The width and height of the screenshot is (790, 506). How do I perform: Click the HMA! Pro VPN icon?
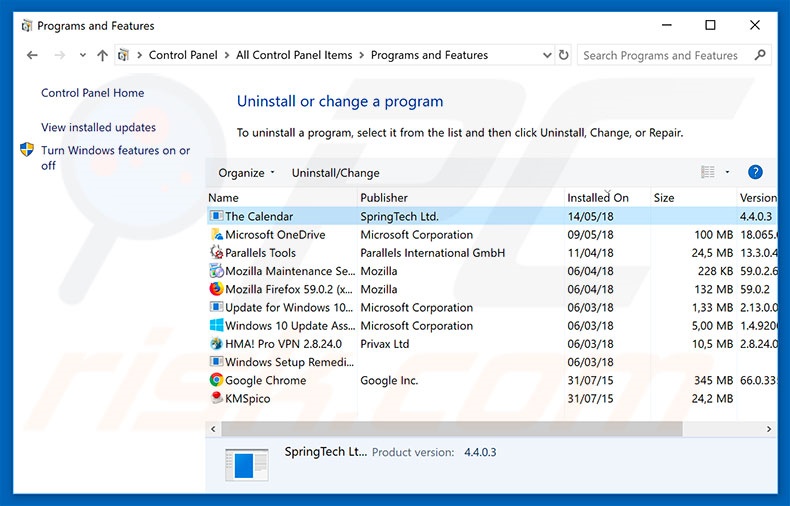pyautogui.click(x=216, y=344)
